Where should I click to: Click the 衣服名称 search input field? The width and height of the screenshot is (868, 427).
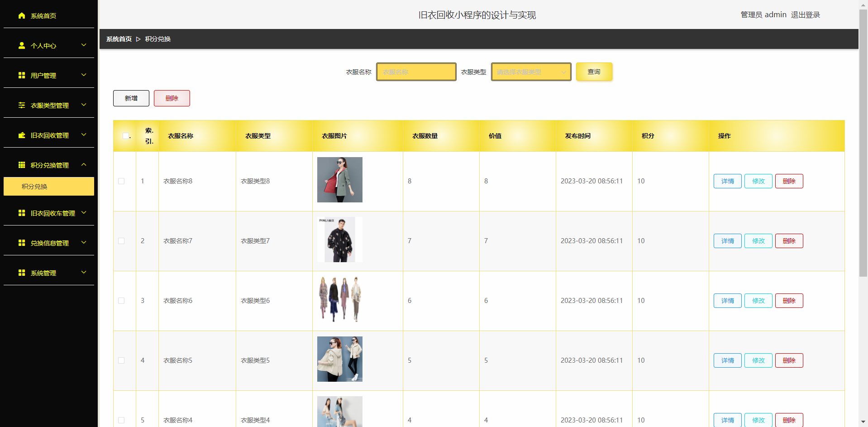(416, 72)
